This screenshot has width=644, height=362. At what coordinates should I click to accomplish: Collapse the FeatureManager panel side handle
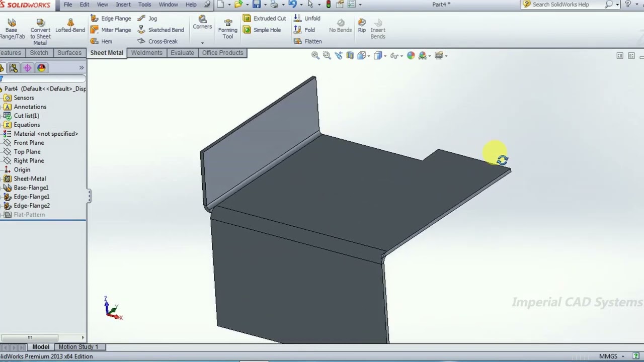click(x=89, y=196)
